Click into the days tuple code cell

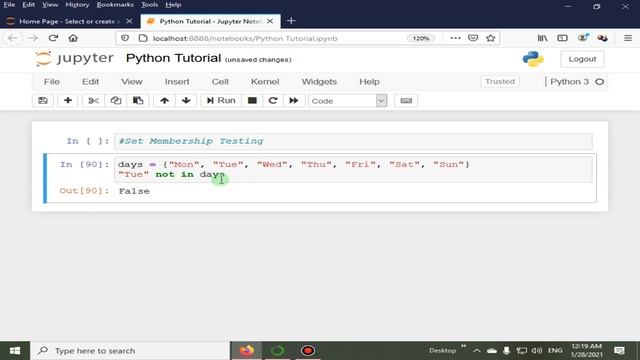pyautogui.click(x=353, y=169)
